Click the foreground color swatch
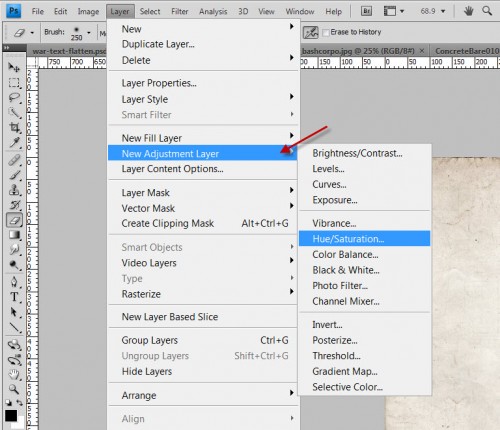Image resolution: width=500 pixels, height=430 pixels. 11,416
